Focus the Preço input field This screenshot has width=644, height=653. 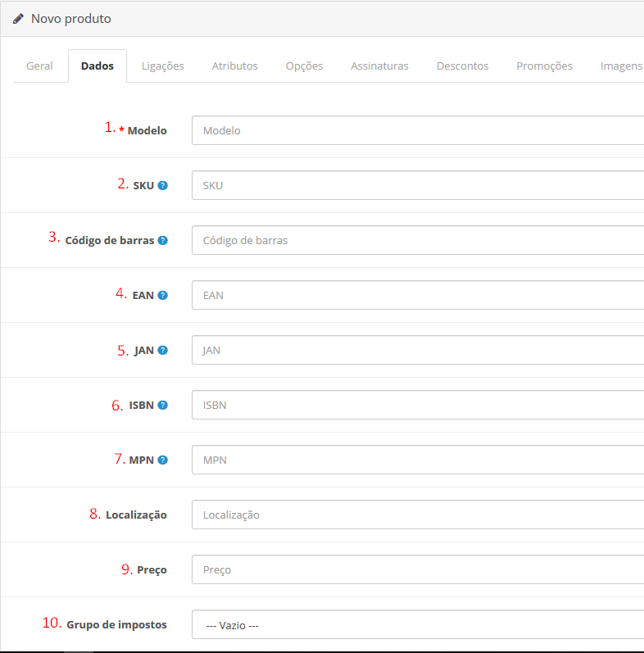coord(418,569)
